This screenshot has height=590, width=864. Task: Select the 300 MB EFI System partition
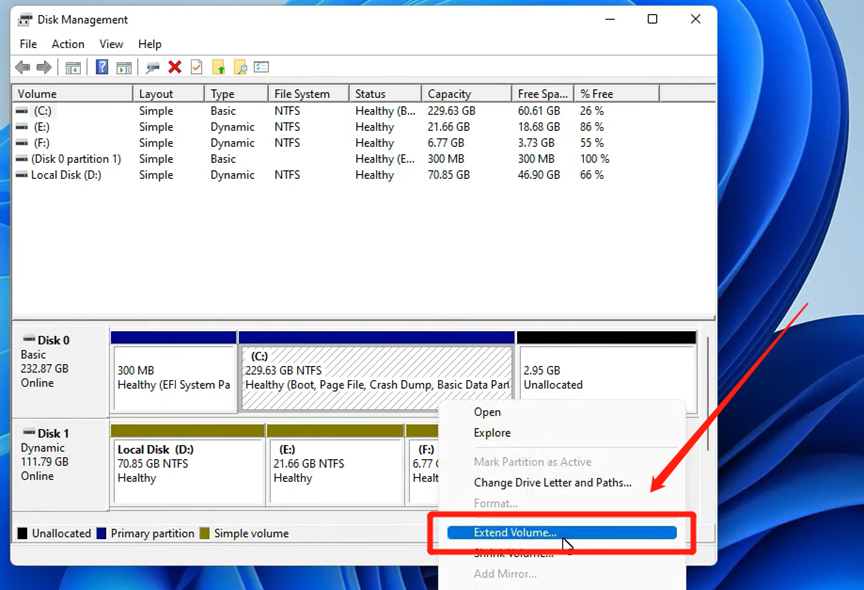point(174,375)
